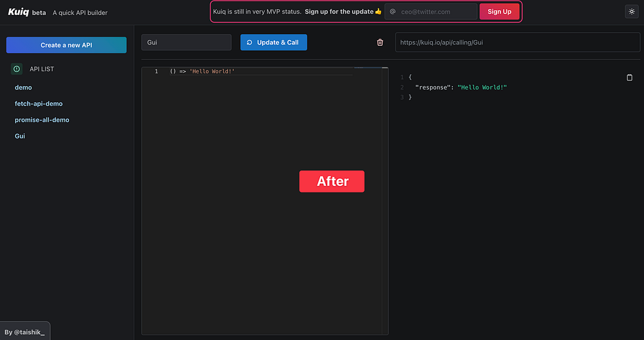This screenshot has width=644, height=340.
Task: Open the fetch-api-demo API
Action: tap(39, 104)
